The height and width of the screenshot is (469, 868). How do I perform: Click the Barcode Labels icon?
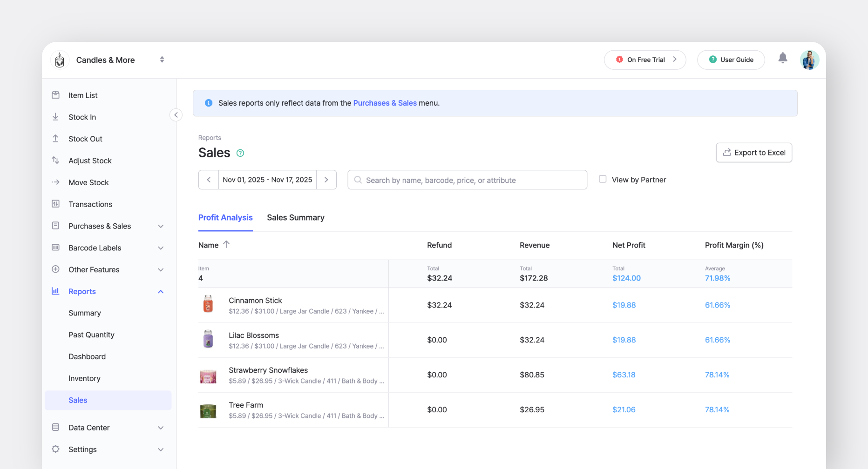[56, 248]
